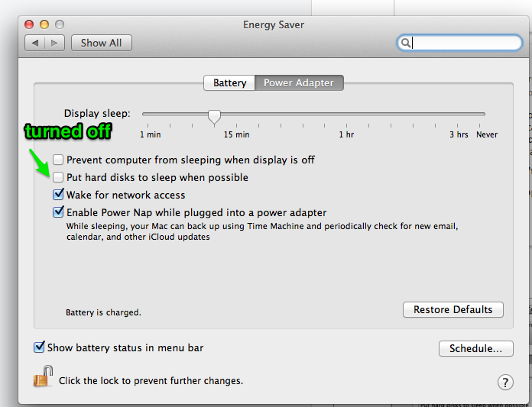Click the 'Click the lock to prevent further changes.' text
532x407 pixels.
151,381
